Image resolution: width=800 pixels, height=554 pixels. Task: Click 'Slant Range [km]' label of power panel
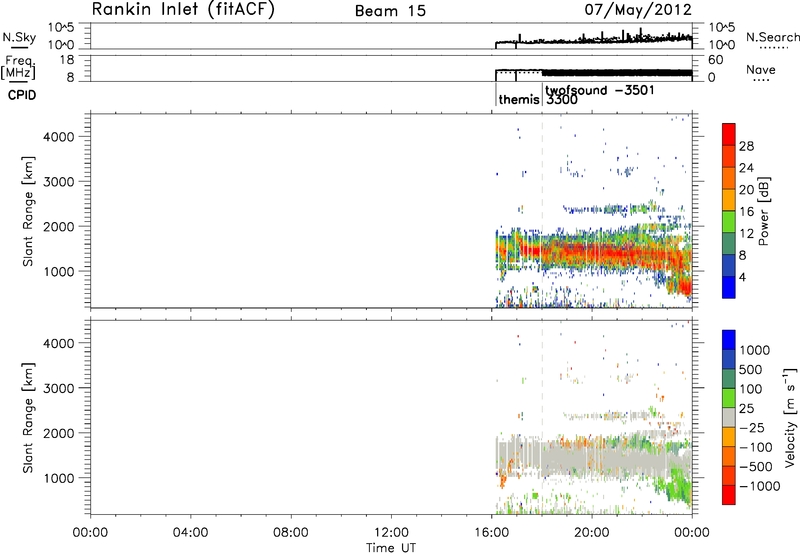[x=28, y=211]
